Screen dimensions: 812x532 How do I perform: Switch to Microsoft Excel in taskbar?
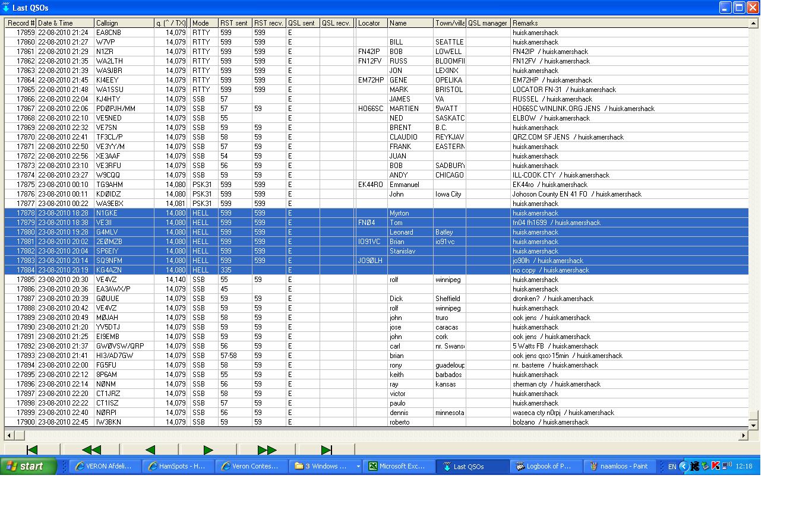pyautogui.click(x=397, y=467)
